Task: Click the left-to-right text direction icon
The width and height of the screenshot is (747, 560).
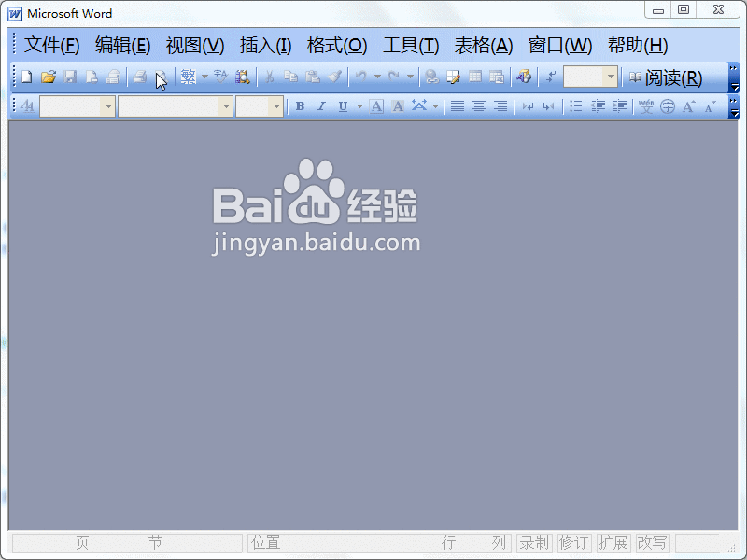Action: 528,105
